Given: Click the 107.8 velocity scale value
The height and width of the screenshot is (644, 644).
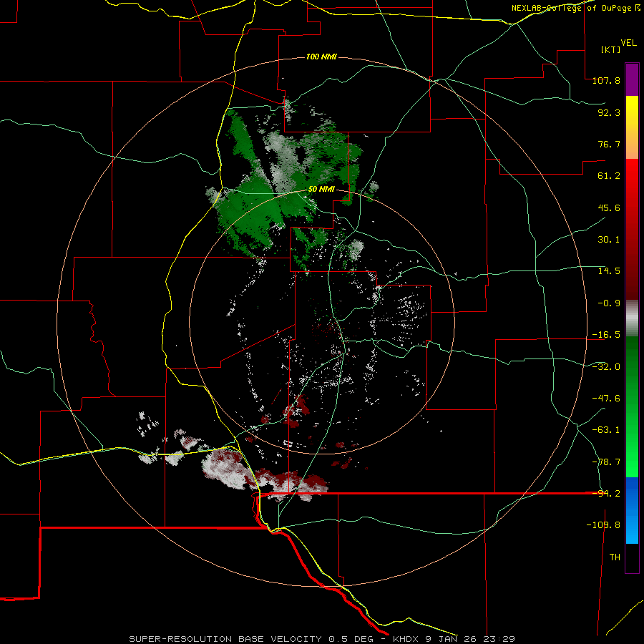Looking at the screenshot, I should 606,80.
